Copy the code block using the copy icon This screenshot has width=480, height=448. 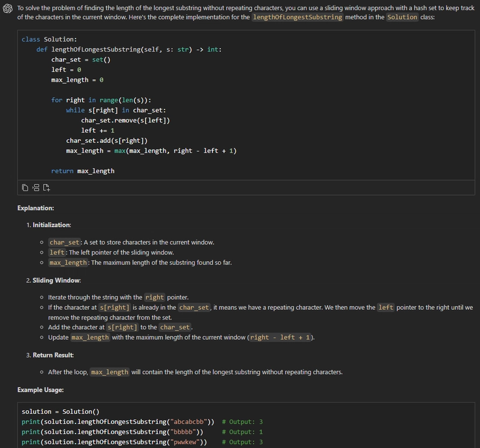tap(25, 188)
